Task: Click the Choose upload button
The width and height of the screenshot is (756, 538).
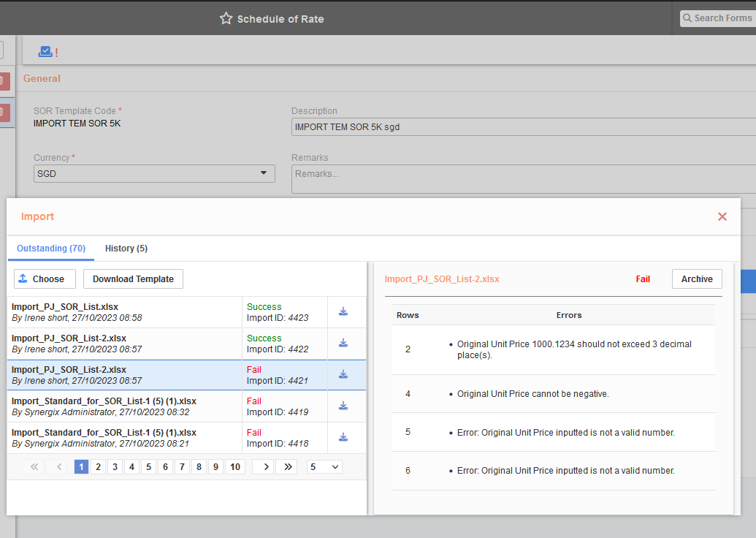Action: 44,279
